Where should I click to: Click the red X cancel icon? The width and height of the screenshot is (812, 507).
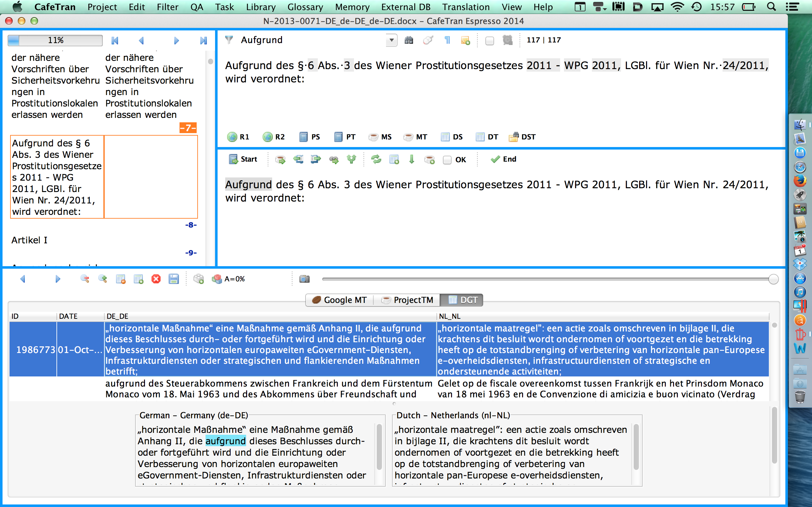coord(156,279)
